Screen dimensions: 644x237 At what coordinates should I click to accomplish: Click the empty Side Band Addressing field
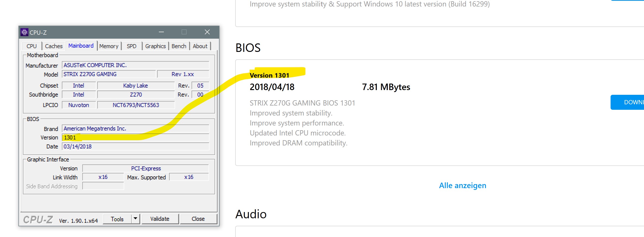point(103,186)
